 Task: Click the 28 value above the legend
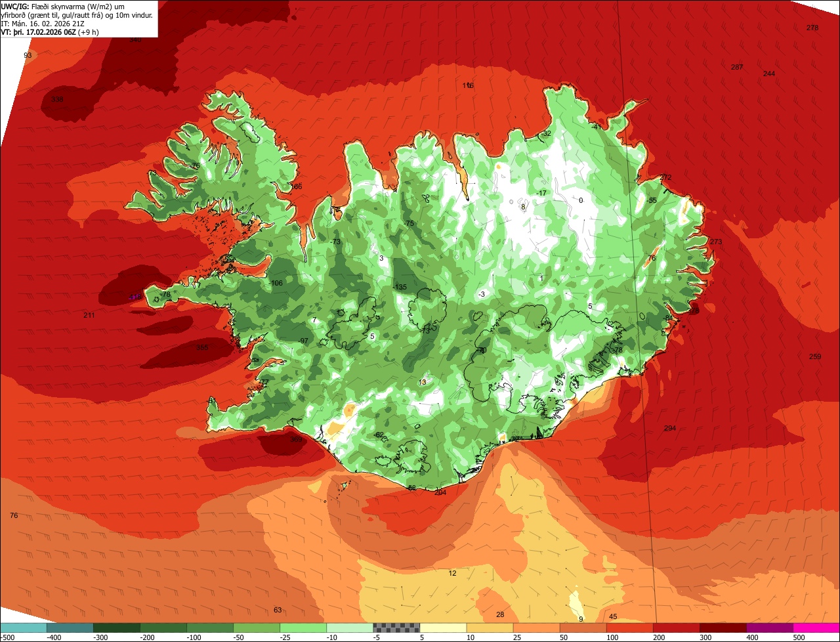click(500, 614)
